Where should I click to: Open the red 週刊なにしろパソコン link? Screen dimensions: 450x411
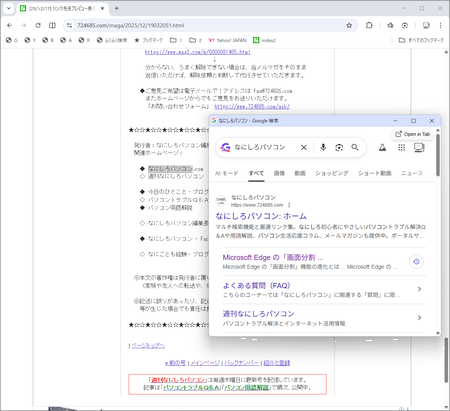[178, 380]
